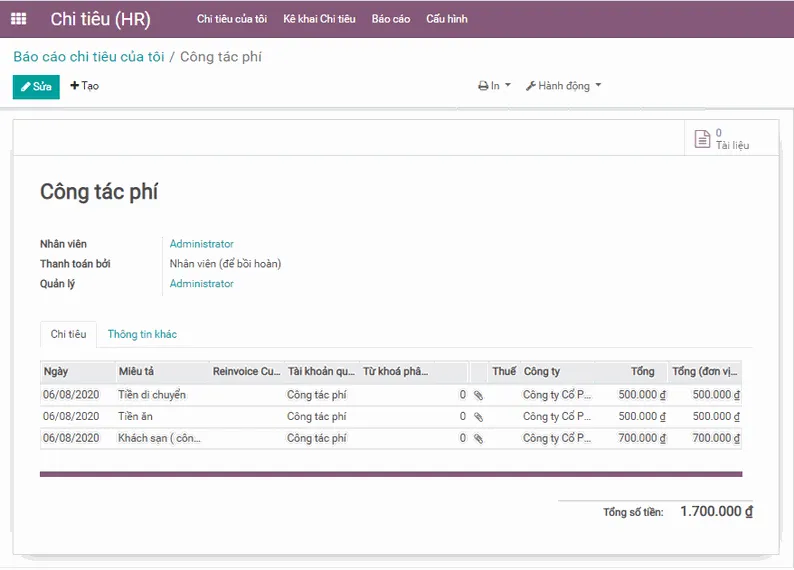Viewport: 794px width, 570px height.
Task: Click Công tác phí account in Khách sạn row
Action: [316, 438]
